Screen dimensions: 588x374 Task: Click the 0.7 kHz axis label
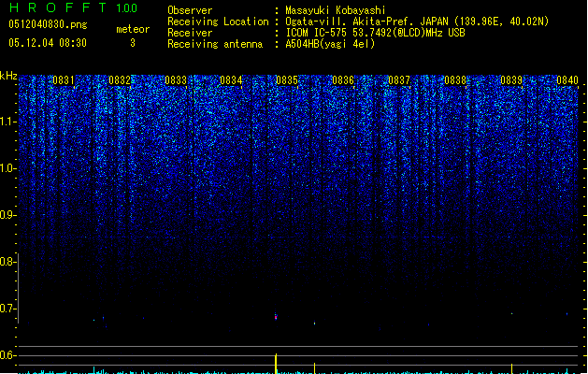pos(7,309)
